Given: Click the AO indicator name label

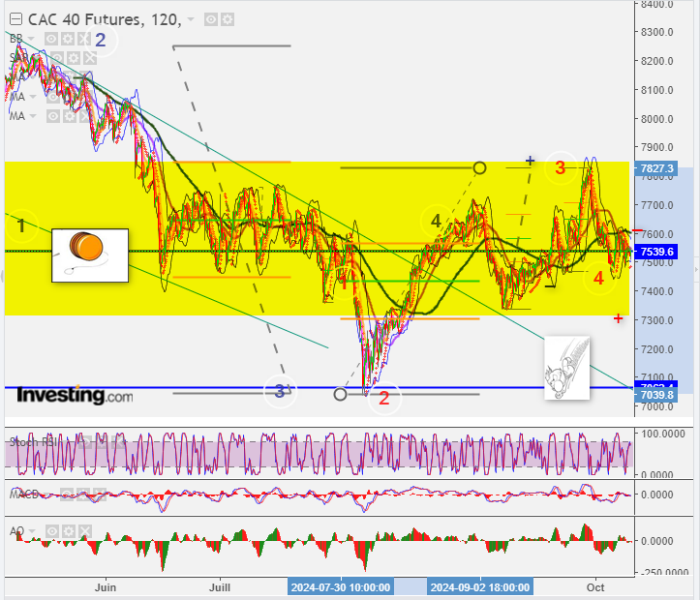Looking at the screenshot, I should pos(17,531).
